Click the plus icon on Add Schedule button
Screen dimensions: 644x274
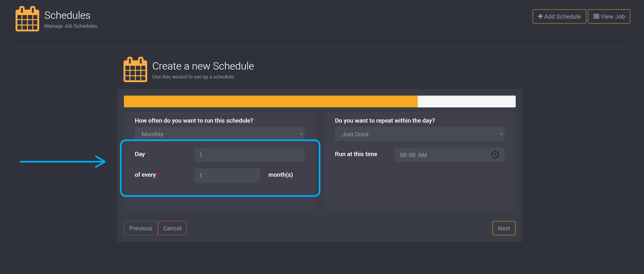click(x=540, y=16)
